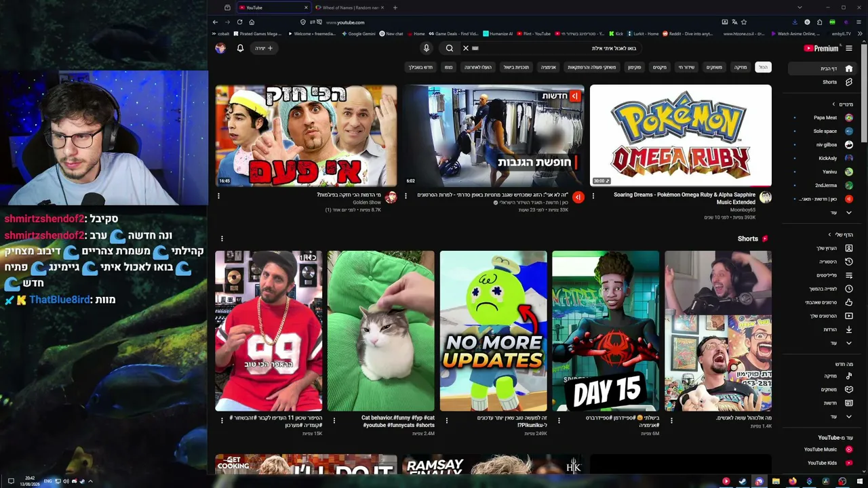Select the הכל filter chip

[763, 67]
